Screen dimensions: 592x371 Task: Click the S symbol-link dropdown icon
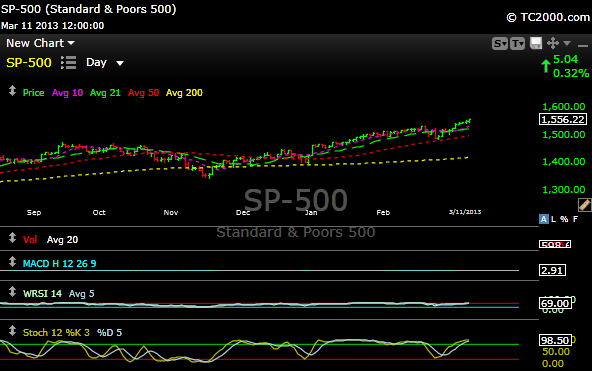tap(500, 44)
